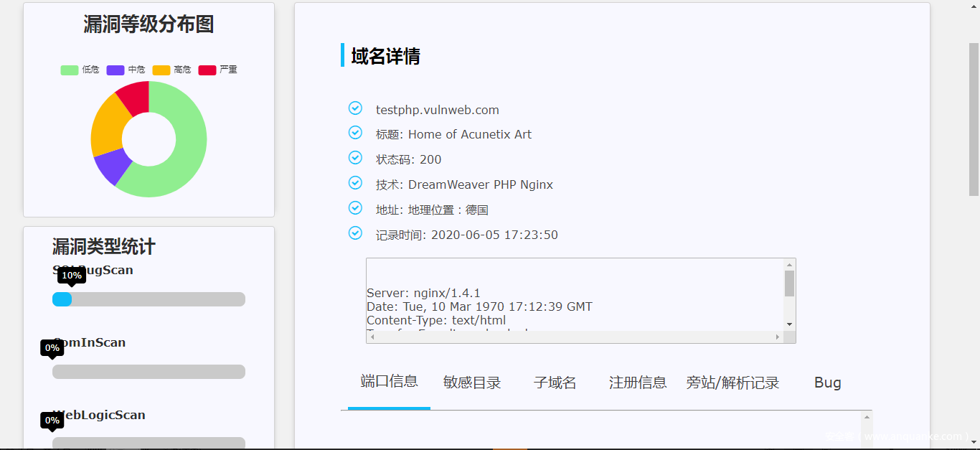
Task: Open the 端口信息 tab
Action: coord(389,382)
